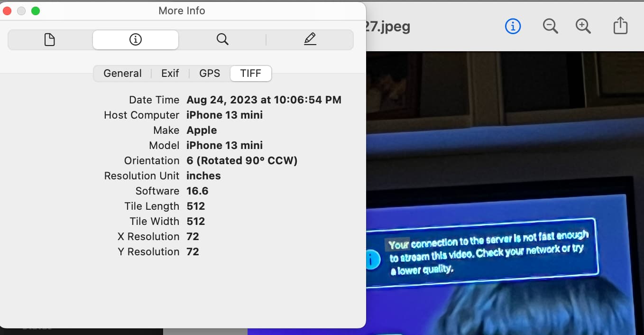Open the keywords magnifier pane
644x335 pixels.
pyautogui.click(x=222, y=40)
